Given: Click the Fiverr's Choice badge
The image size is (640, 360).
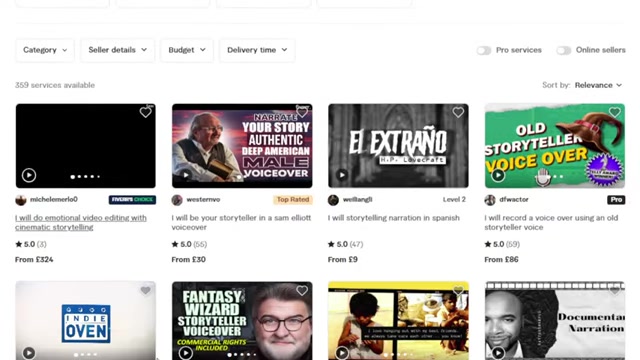Looking at the screenshot, I should [x=132, y=200].
